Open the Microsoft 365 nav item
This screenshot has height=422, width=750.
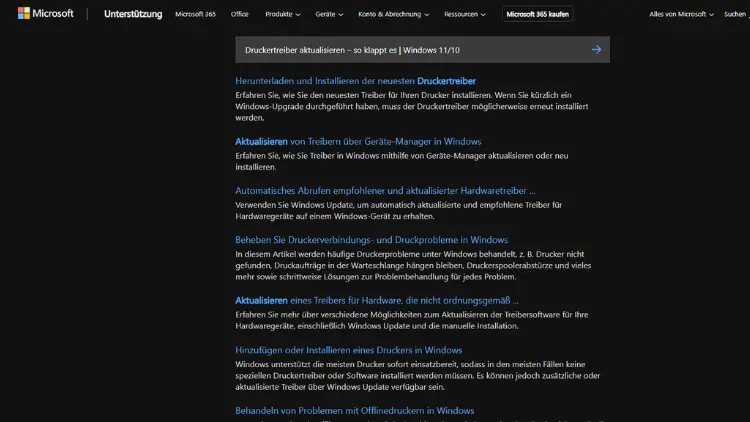[195, 14]
